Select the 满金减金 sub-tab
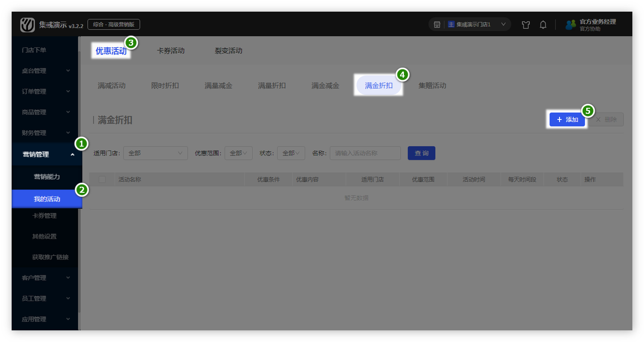 click(325, 86)
